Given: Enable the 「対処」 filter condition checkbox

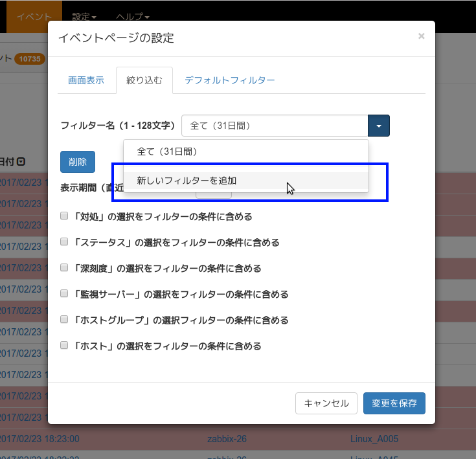Looking at the screenshot, I should click(x=64, y=216).
